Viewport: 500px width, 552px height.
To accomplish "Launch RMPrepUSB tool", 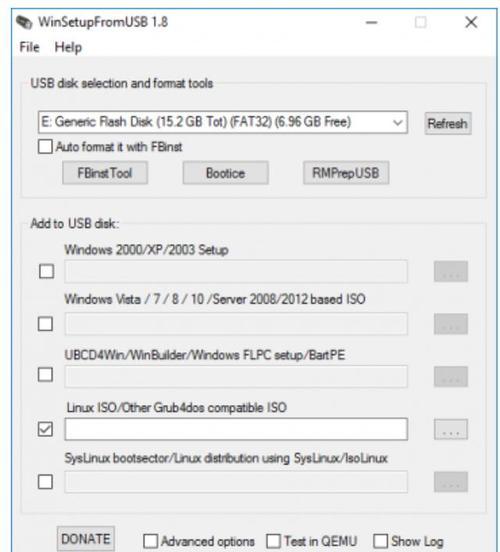I will pyautogui.click(x=346, y=173).
